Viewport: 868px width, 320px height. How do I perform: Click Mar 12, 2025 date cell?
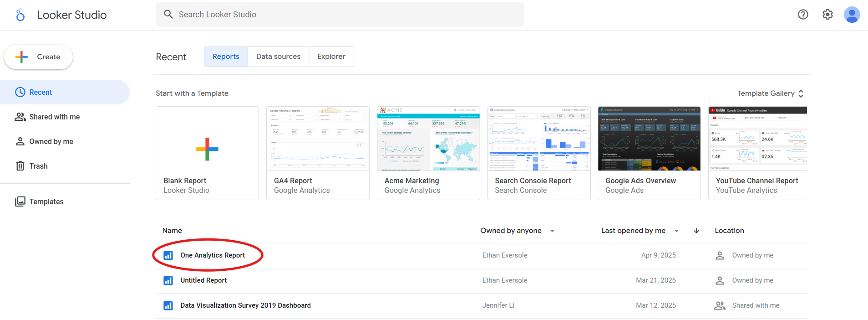(x=656, y=305)
